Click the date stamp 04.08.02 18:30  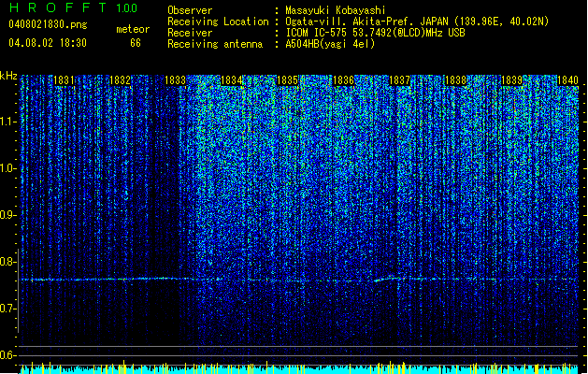pyautogui.click(x=48, y=43)
